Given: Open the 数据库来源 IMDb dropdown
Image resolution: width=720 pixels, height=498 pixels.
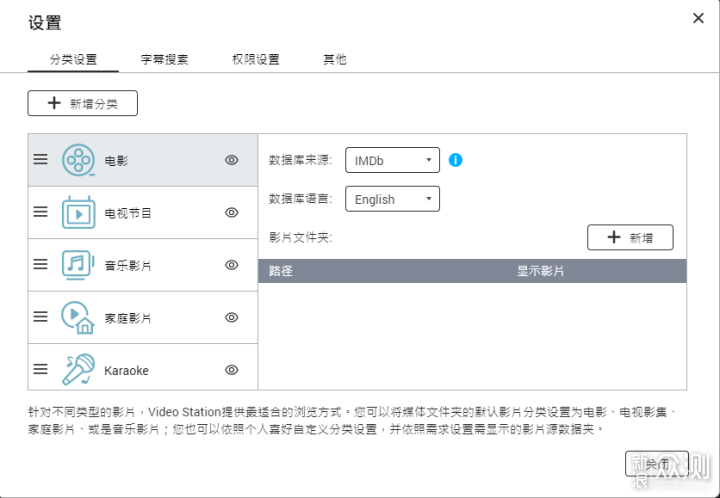Looking at the screenshot, I should (x=392, y=160).
